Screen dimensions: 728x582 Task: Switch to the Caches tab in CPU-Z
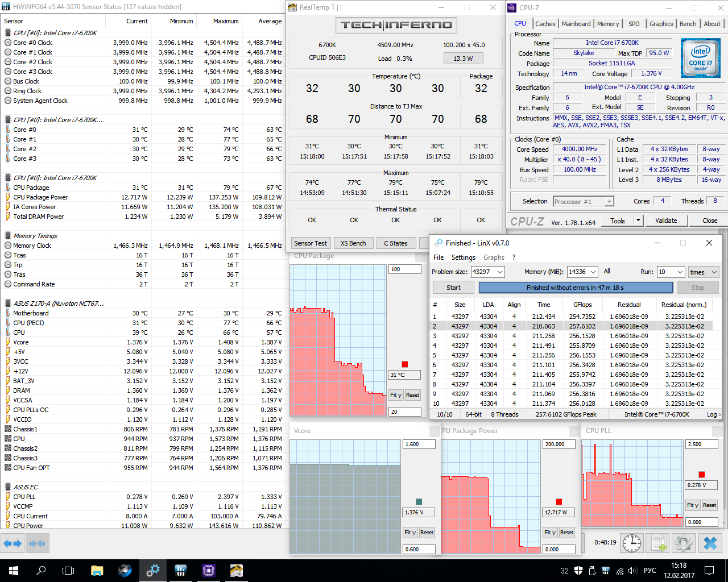(x=545, y=24)
